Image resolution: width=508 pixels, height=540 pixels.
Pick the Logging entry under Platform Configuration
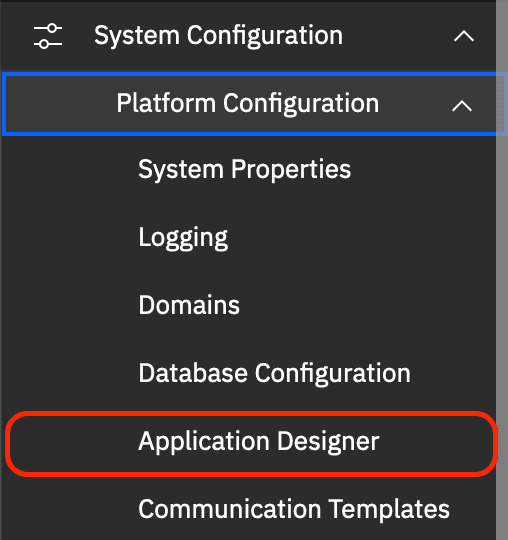pos(183,238)
